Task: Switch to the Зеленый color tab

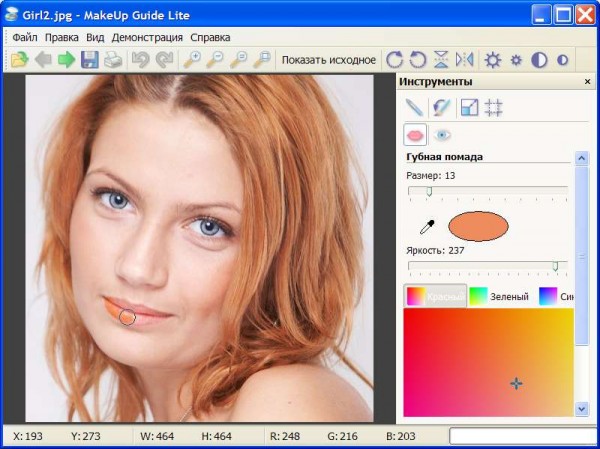Action: (499, 296)
